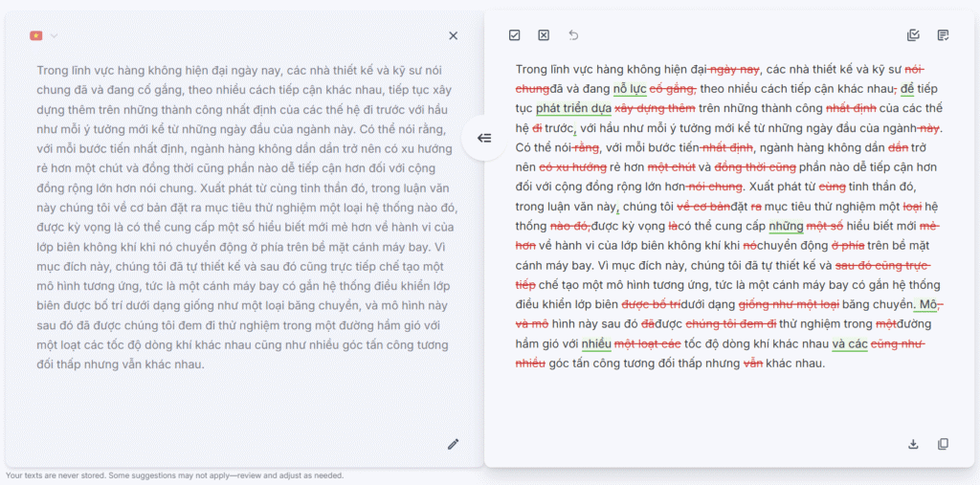This screenshot has width=980, height=485.
Task: Click the reject change X-box icon
Action: tap(544, 35)
